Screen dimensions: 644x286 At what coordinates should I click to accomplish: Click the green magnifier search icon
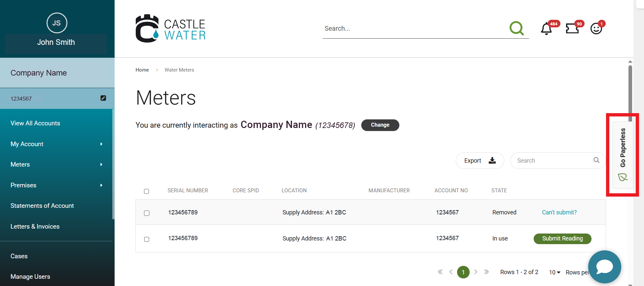(517, 28)
